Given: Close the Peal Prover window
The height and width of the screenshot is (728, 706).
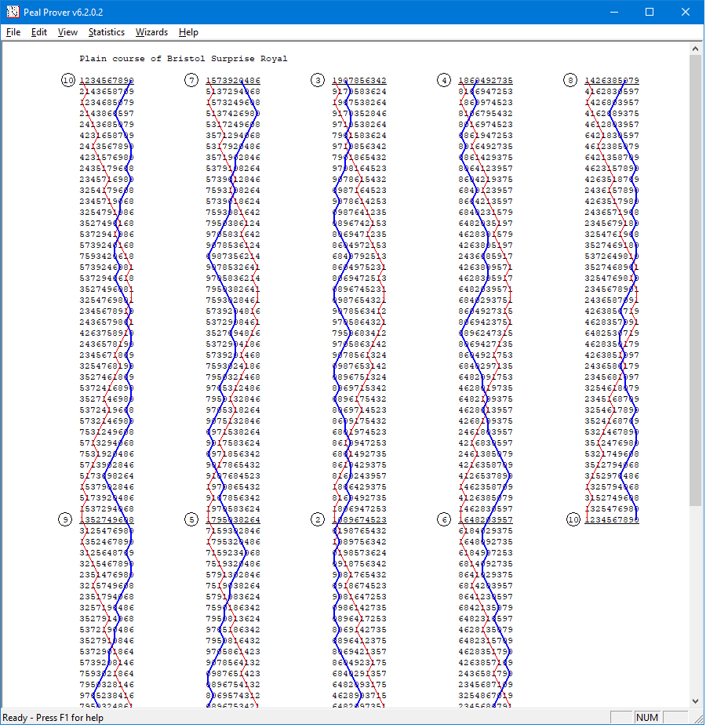Looking at the screenshot, I should click(686, 12).
